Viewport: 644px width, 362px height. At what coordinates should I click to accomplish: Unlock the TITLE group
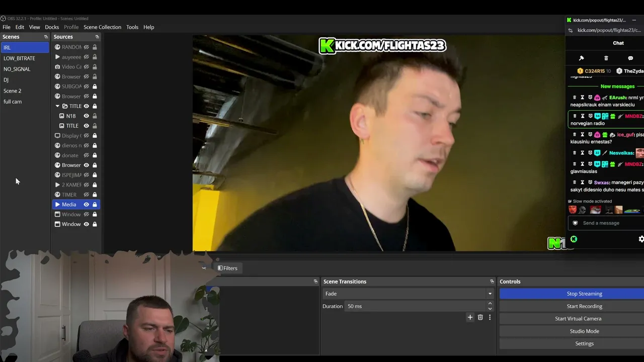click(x=95, y=106)
